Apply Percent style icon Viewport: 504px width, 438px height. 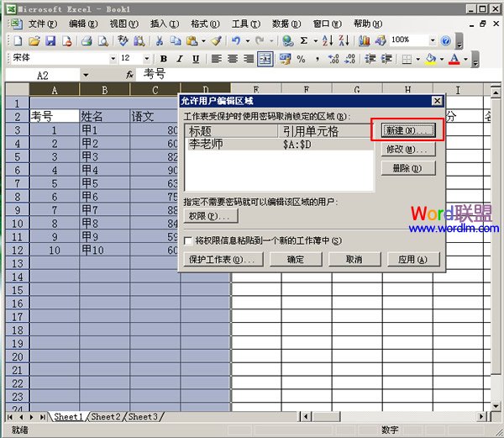[301, 59]
